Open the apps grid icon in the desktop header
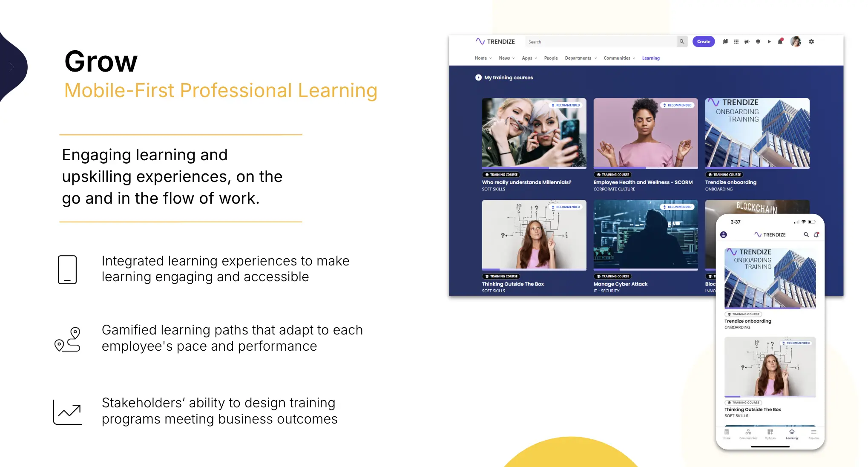 tap(736, 41)
